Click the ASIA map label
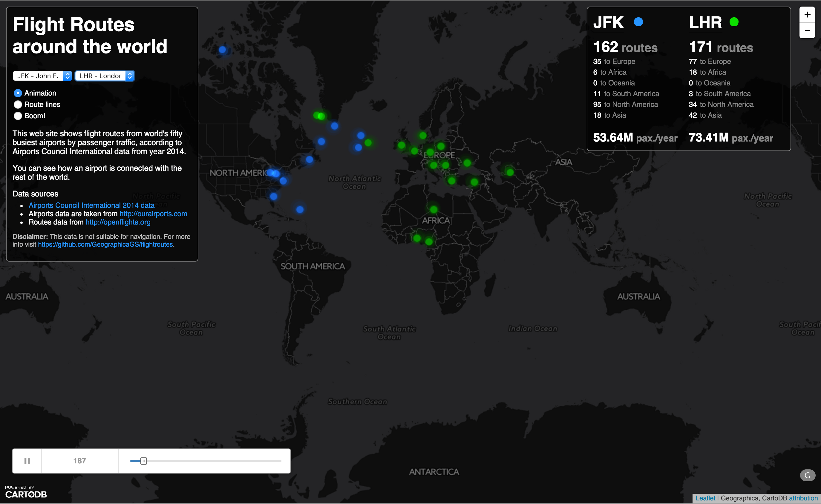Screen dimensions: 821x504 coord(563,162)
